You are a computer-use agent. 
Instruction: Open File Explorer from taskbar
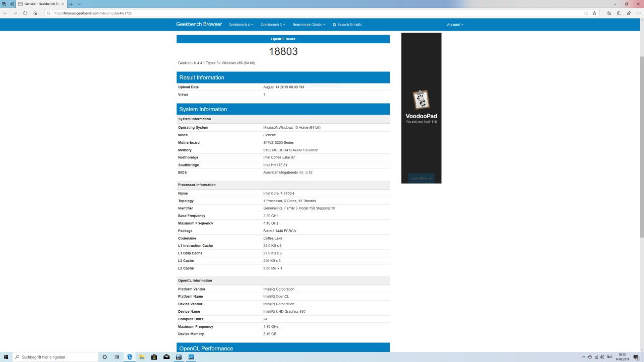click(142, 357)
